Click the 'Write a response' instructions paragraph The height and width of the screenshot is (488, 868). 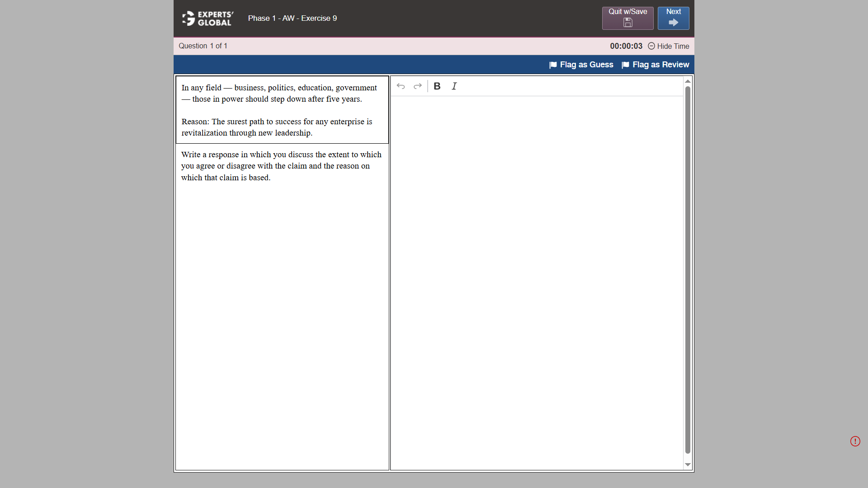pyautogui.click(x=281, y=166)
